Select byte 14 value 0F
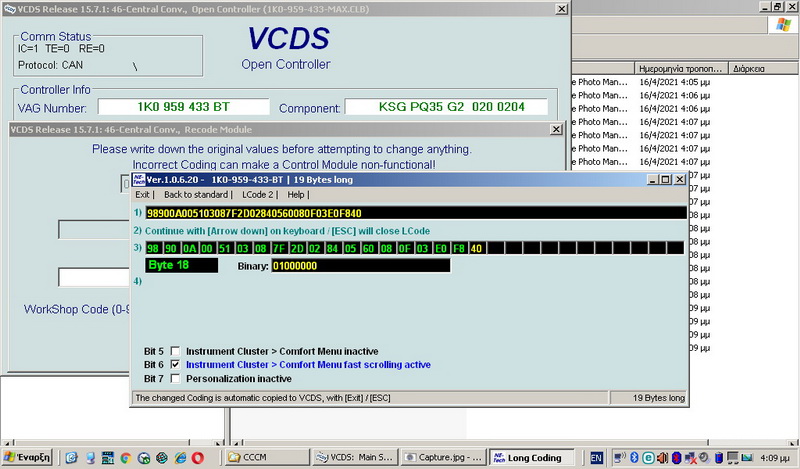The image size is (800, 469). pos(405,249)
